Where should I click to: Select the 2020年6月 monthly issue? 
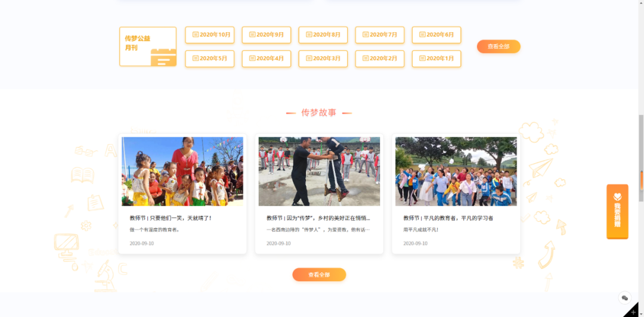[x=436, y=35]
